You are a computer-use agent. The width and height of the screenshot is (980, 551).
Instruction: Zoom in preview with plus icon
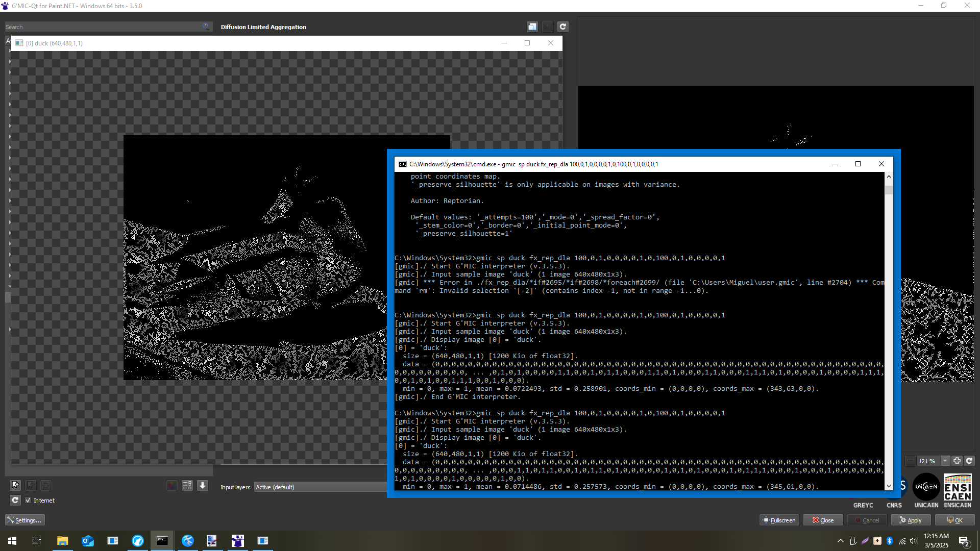click(957, 461)
